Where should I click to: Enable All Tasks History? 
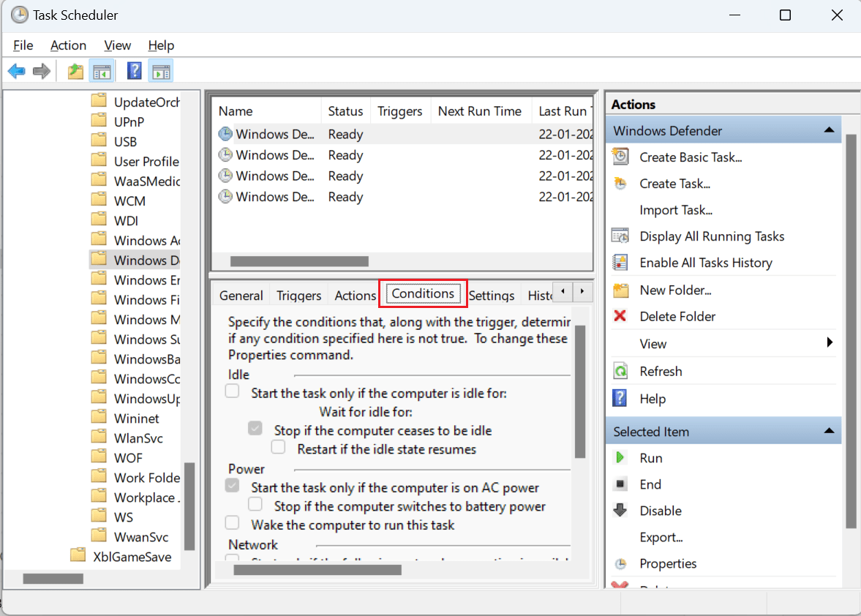coord(704,262)
